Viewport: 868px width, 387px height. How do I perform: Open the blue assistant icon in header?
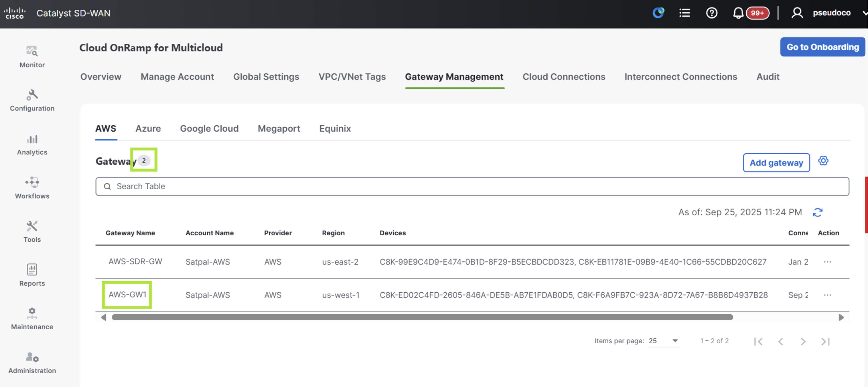[658, 13]
